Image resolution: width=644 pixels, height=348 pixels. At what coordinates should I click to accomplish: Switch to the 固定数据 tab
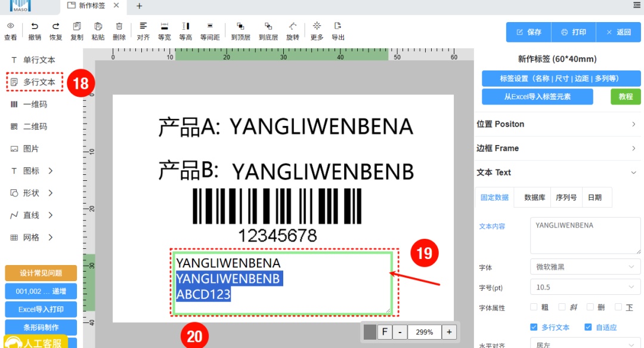click(x=494, y=198)
